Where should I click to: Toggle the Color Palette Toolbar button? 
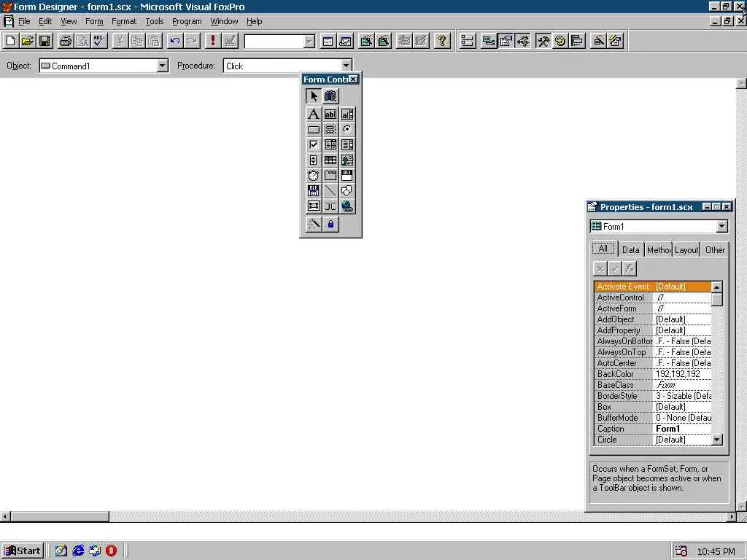[560, 41]
